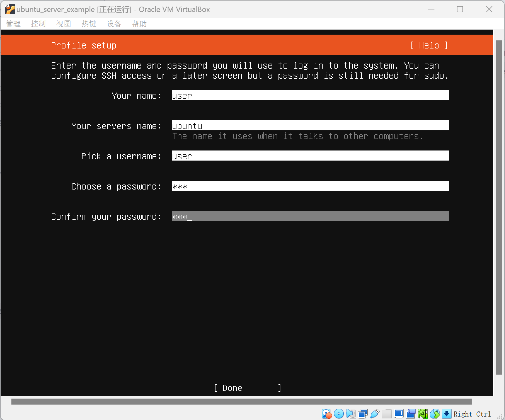Viewport: 505px width, 420px height.
Task: Select the Choose a password field
Action: click(310, 186)
